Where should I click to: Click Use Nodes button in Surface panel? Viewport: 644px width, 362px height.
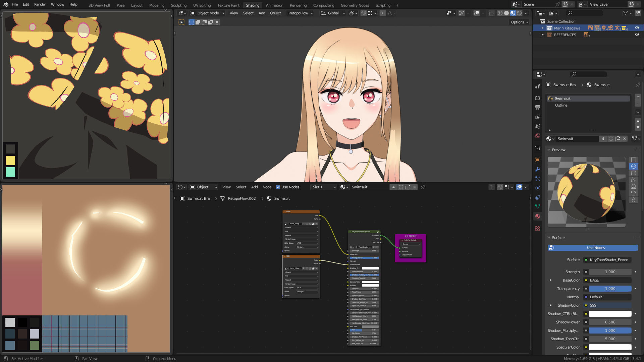593,248
